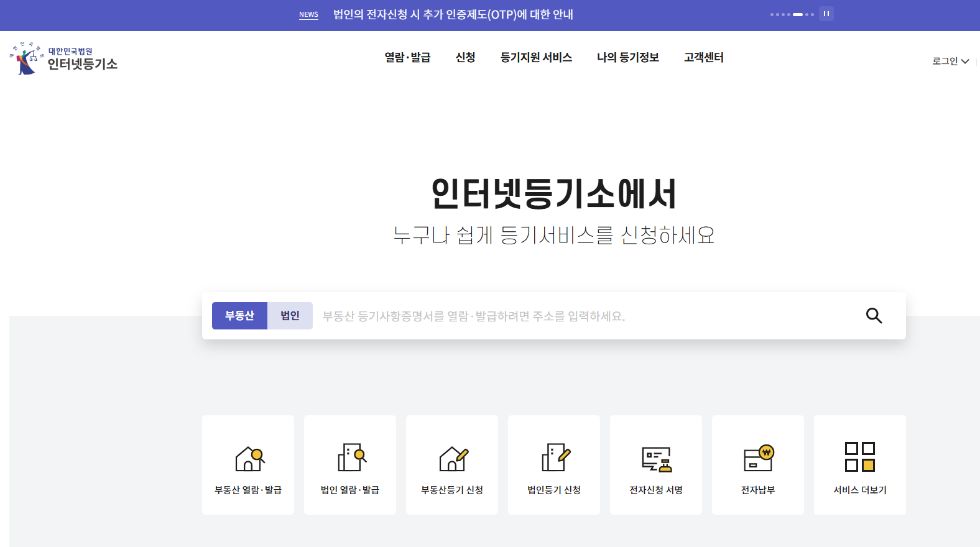The width and height of the screenshot is (980, 547).
Task: Open the 열람·발급 menu
Action: 407,57
